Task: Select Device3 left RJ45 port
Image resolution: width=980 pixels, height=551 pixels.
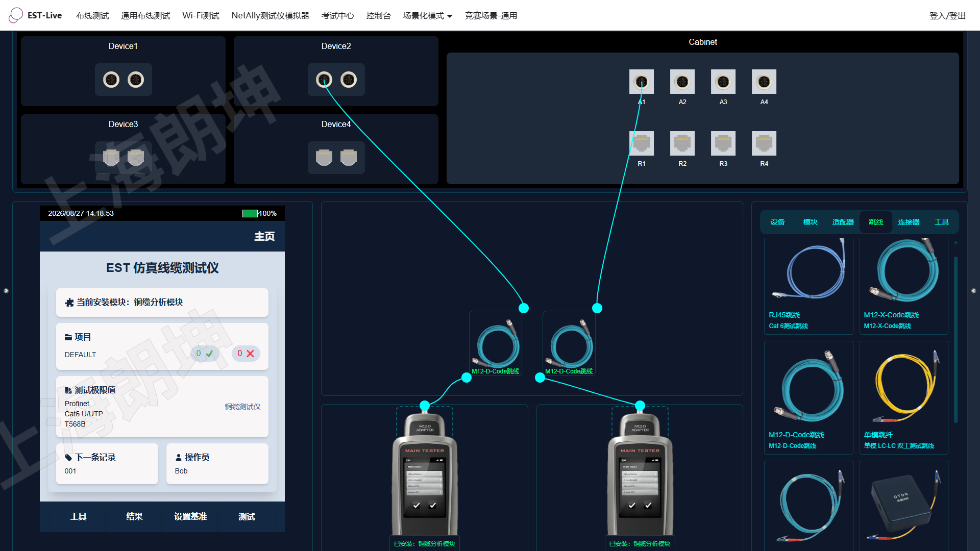Action: click(111, 158)
